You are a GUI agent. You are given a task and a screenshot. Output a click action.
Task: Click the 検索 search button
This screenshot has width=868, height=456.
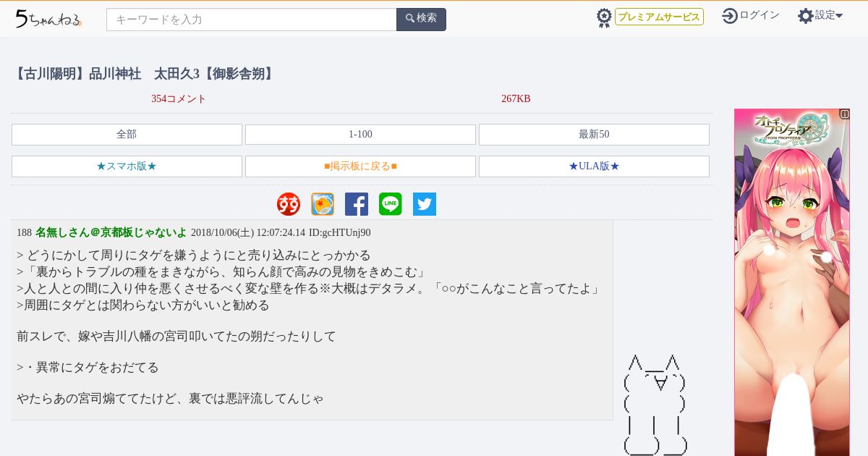pyautogui.click(x=421, y=20)
